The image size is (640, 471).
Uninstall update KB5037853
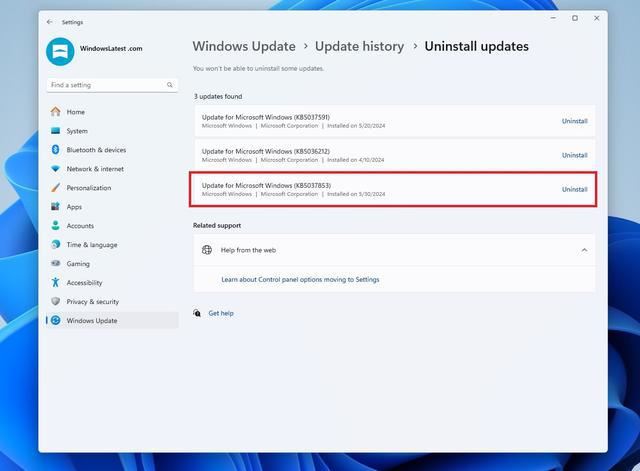pyautogui.click(x=574, y=189)
